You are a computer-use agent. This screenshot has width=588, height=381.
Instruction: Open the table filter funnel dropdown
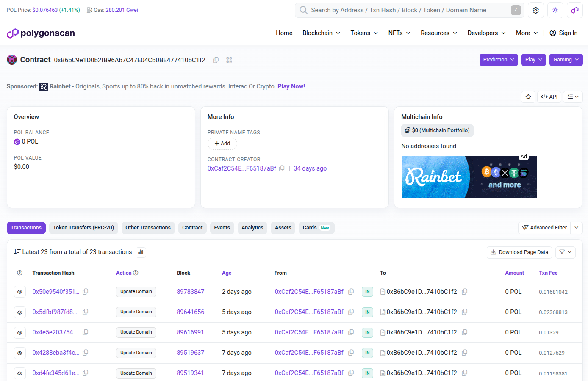click(x=566, y=252)
